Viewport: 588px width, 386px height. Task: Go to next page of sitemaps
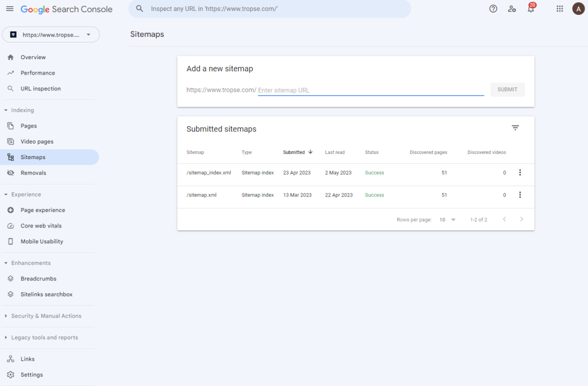[521, 219]
